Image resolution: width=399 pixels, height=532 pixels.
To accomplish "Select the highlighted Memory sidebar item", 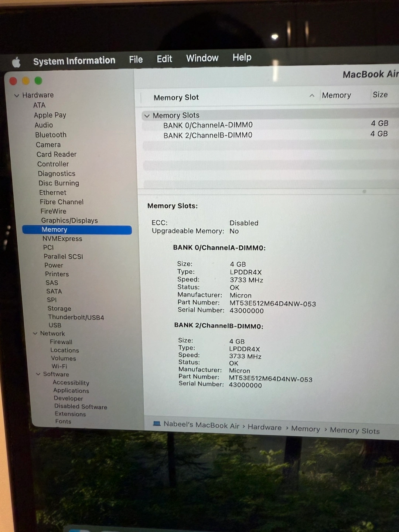I will tap(77, 230).
